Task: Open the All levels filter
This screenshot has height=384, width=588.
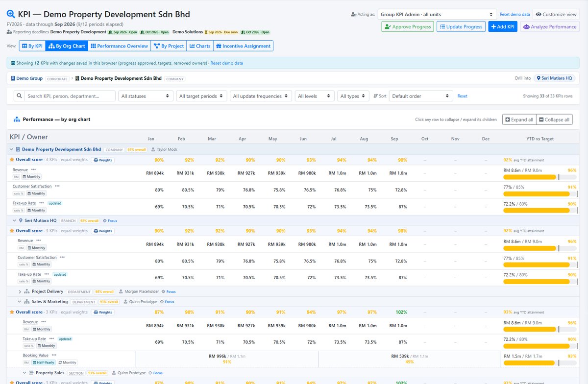Action: (x=315, y=96)
